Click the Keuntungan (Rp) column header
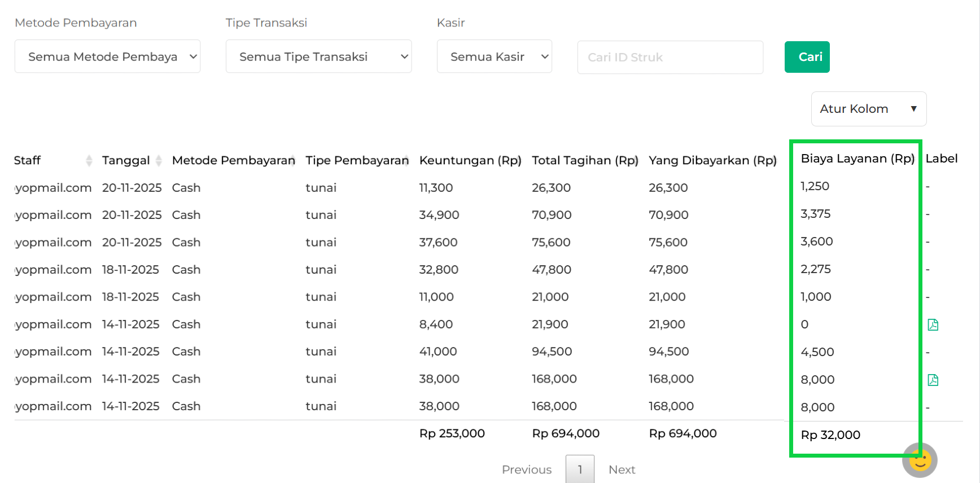The height and width of the screenshot is (483, 980). pyautogui.click(x=470, y=160)
